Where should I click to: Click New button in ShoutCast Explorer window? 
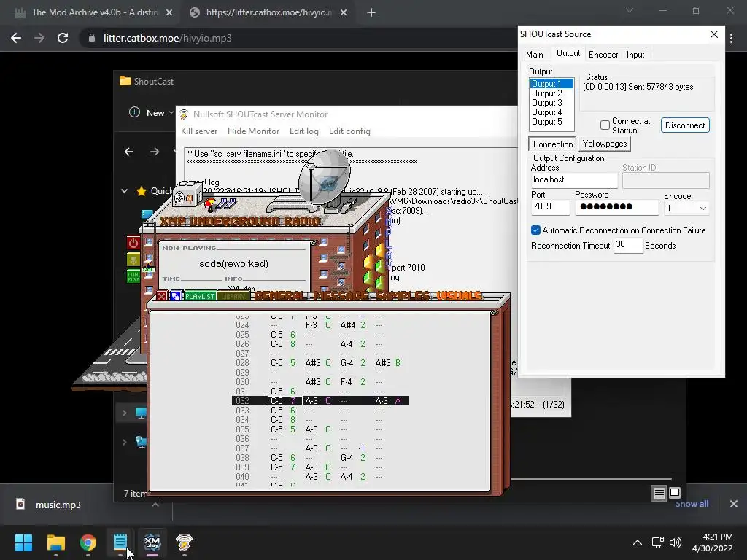coord(150,113)
